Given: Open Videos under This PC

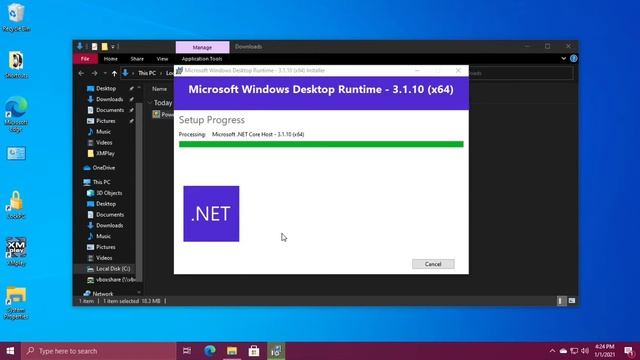Looking at the screenshot, I should point(104,258).
